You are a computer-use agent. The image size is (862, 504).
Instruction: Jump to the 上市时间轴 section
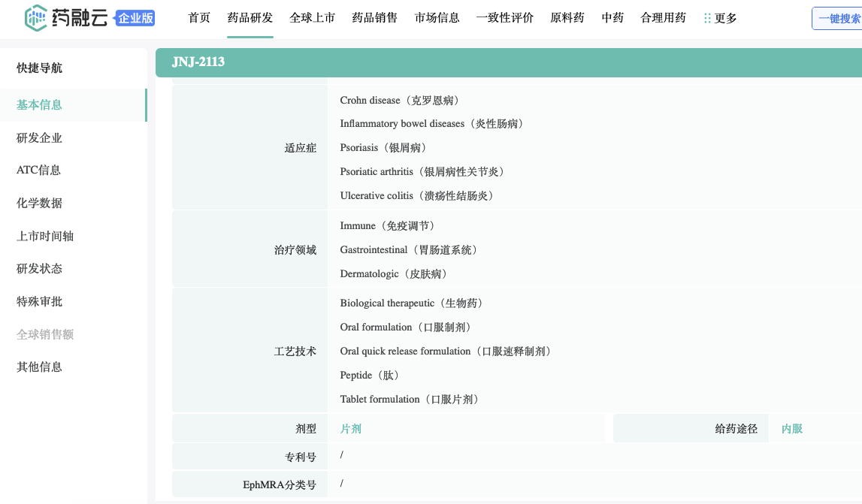pyautogui.click(x=45, y=237)
